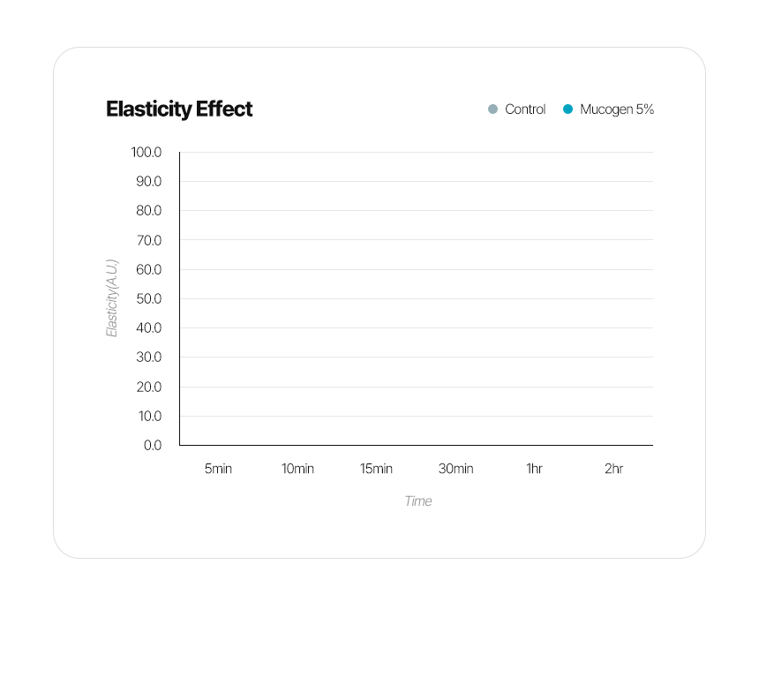759x700 pixels.
Task: Toggle the Mucogen 5% legend label
Action: pyautogui.click(x=617, y=109)
